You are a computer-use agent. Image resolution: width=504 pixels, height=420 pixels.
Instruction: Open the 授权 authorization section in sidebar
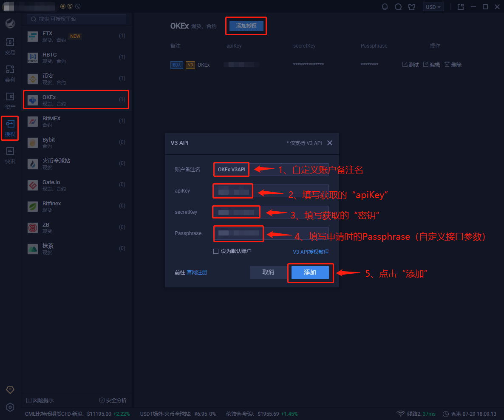(x=10, y=128)
